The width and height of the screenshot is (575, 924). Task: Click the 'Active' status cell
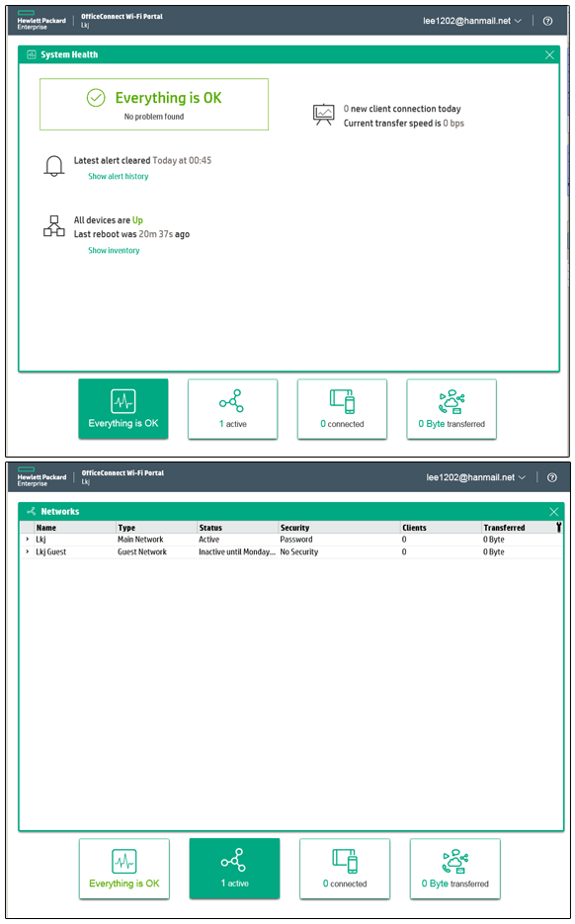[209, 540]
